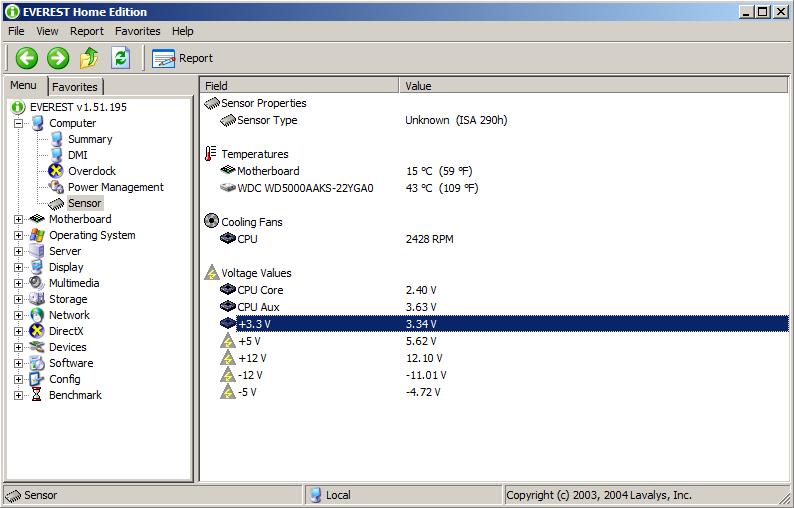Click the Field column header
794x508 pixels.
point(300,86)
